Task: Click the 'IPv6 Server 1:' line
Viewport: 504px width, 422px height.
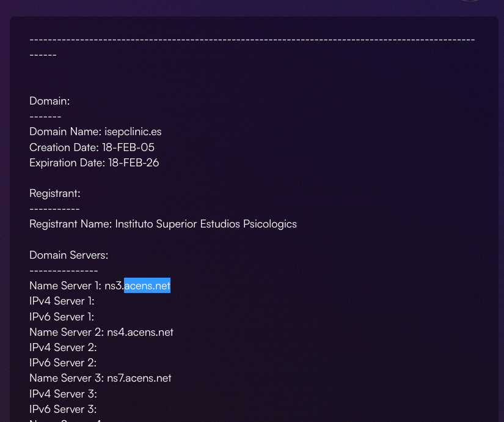Action: point(62,317)
